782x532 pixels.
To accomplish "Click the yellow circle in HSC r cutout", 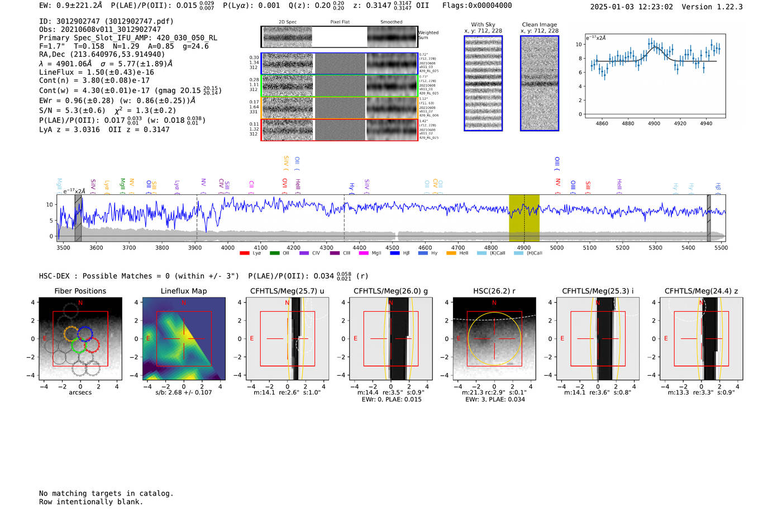I will click(x=494, y=339).
